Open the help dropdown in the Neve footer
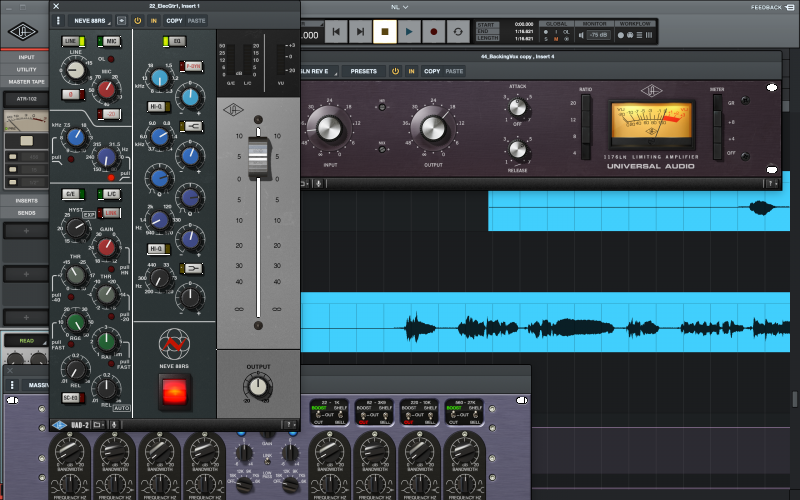The image size is (800, 500). point(290,424)
